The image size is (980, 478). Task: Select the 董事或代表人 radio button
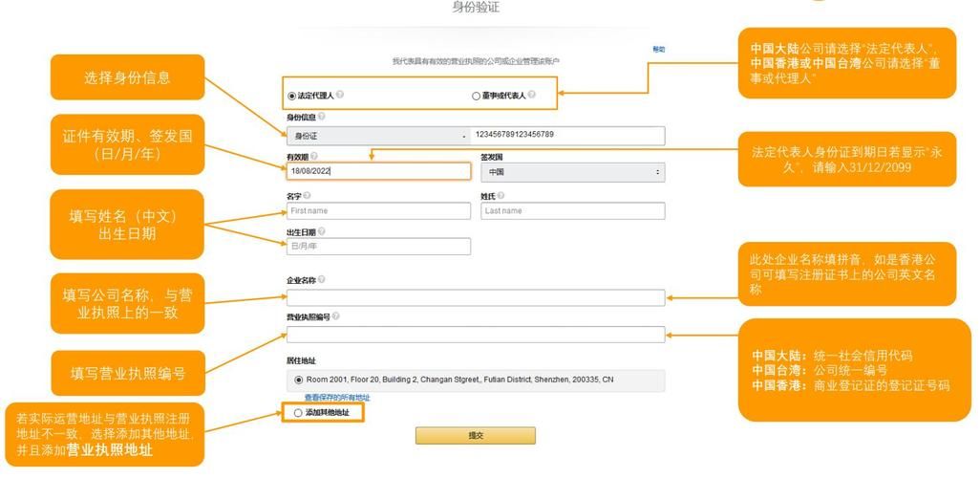click(x=476, y=97)
